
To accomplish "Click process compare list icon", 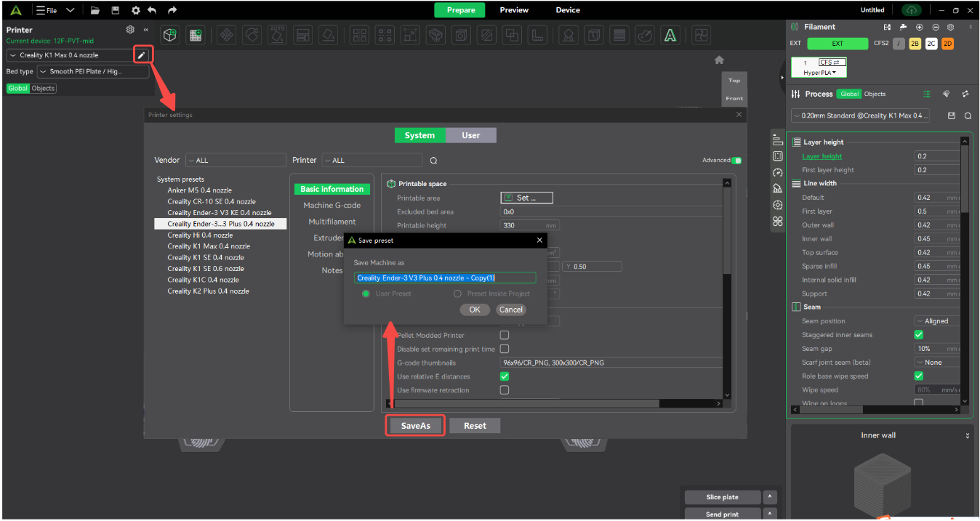I will click(x=927, y=94).
